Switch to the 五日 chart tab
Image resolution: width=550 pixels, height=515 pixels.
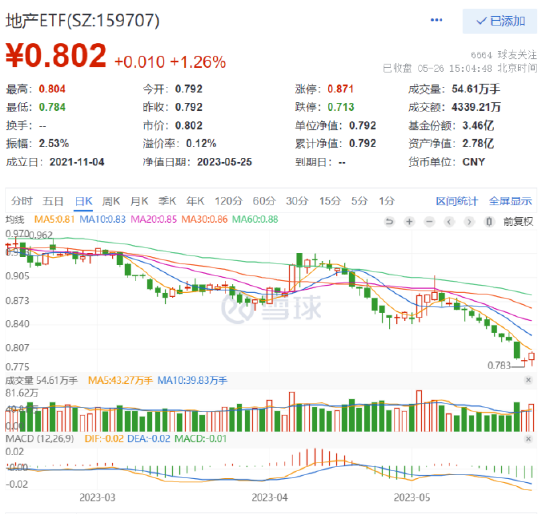pos(53,201)
